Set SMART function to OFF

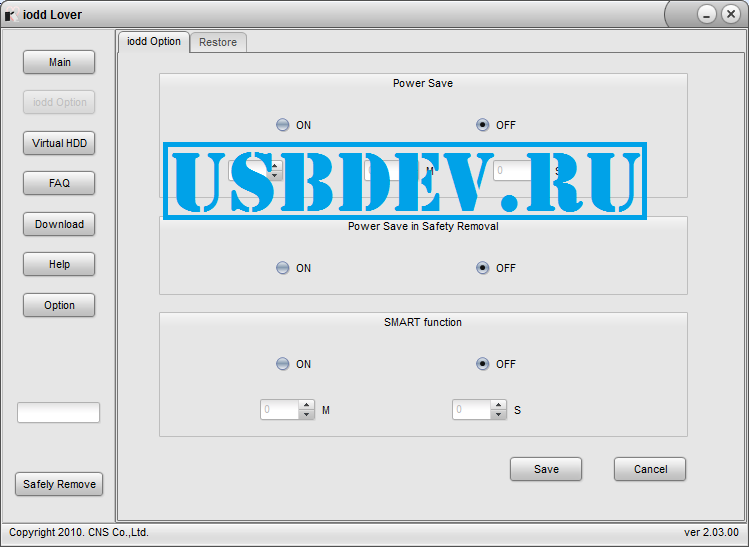(482, 364)
